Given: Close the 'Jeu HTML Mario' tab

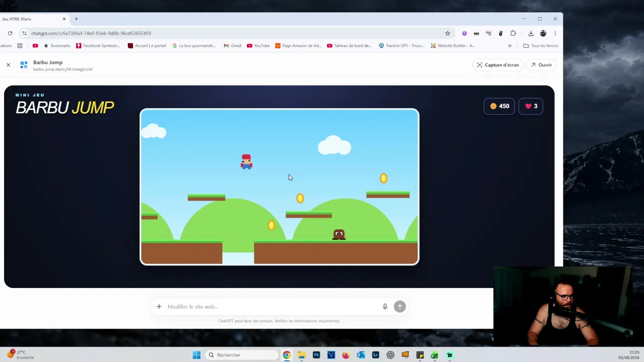Looking at the screenshot, I should (64, 19).
